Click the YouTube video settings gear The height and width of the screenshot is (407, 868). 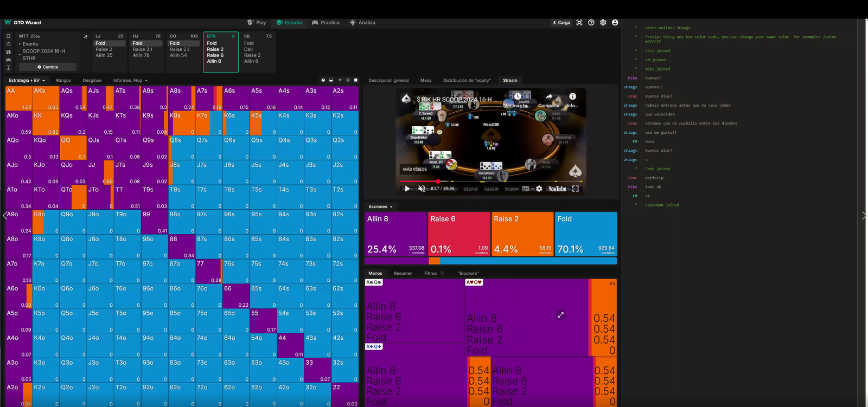click(x=539, y=189)
